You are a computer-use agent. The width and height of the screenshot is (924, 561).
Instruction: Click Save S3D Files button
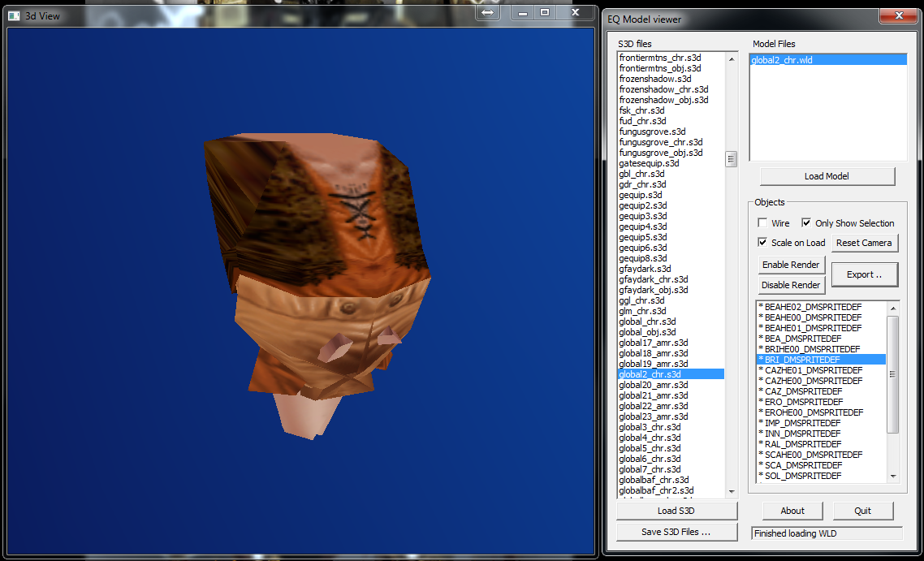click(676, 532)
